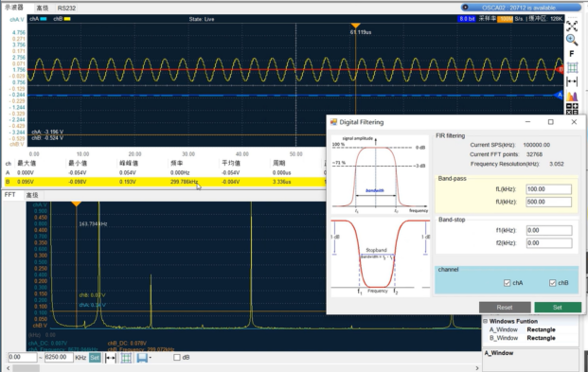
Task: Toggle the grid icon beside the waveform
Action: coord(572,67)
